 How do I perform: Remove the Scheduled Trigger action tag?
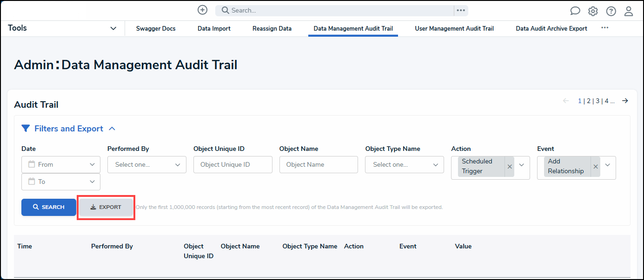click(x=510, y=167)
